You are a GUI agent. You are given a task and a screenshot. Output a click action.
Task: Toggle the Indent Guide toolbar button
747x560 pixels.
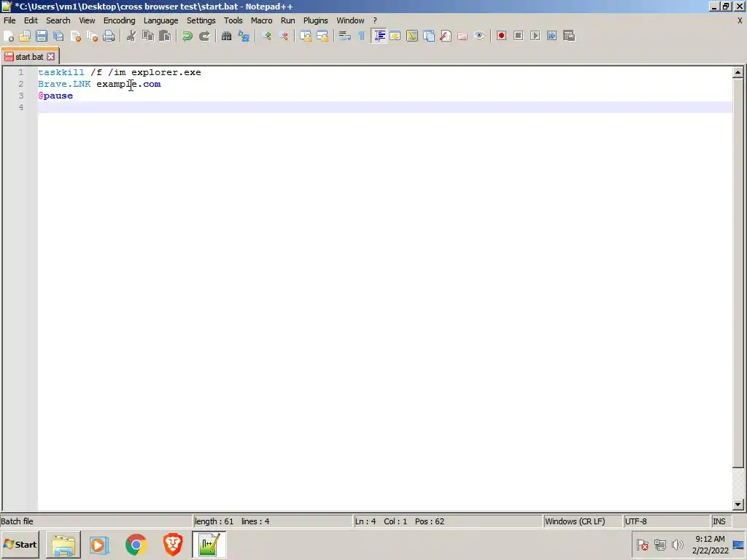coord(379,36)
